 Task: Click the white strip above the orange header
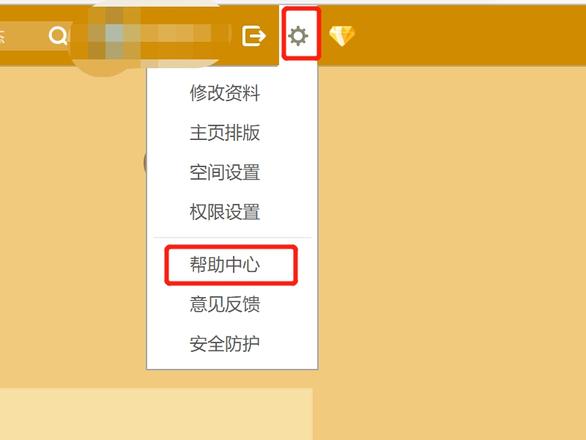click(293, 2)
